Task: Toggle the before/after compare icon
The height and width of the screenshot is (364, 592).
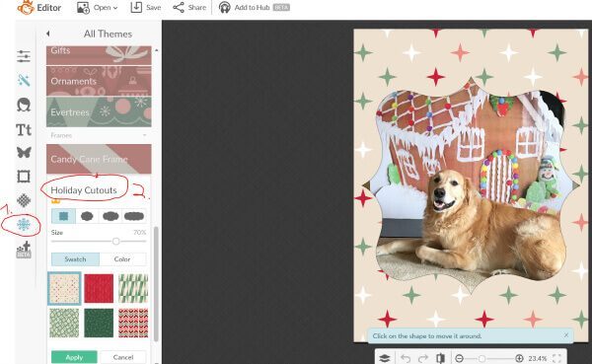Action: (x=440, y=358)
